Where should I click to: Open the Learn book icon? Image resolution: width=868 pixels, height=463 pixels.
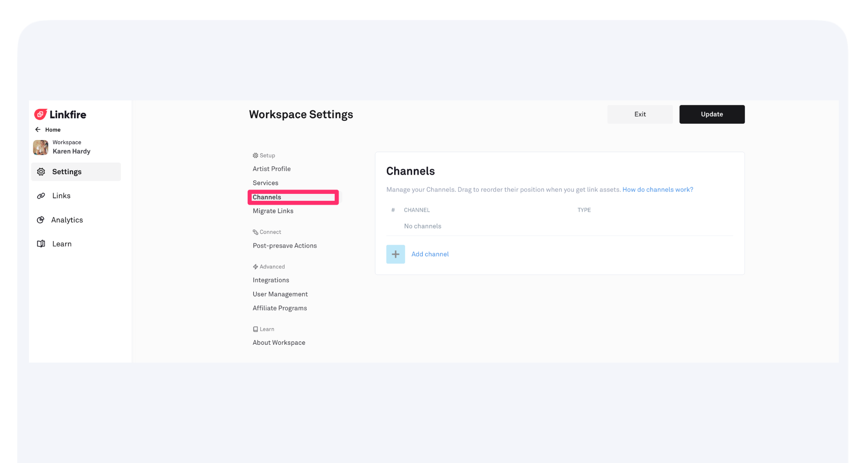click(41, 244)
